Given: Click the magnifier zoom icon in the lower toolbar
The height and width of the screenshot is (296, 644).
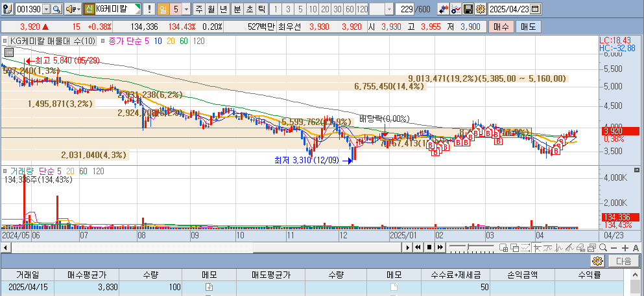Looking at the screenshot, I should pos(603,247).
